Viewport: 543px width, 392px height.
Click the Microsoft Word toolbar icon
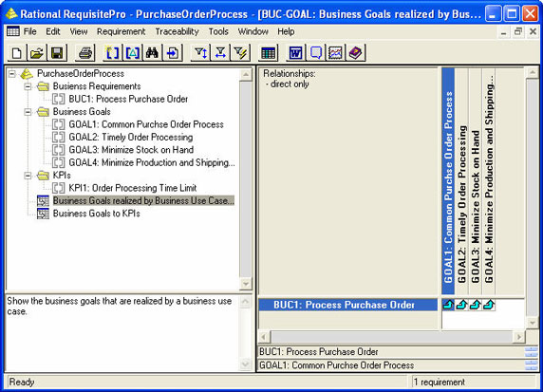tap(296, 53)
